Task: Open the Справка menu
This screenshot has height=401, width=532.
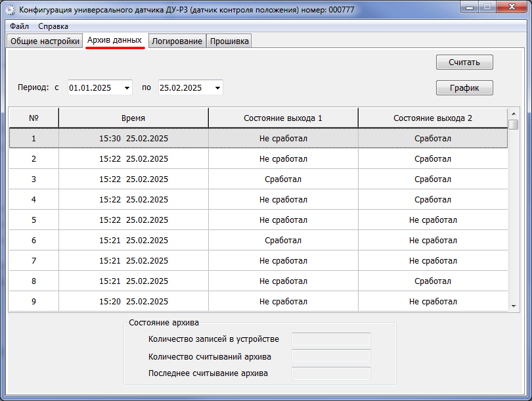Action: (53, 26)
